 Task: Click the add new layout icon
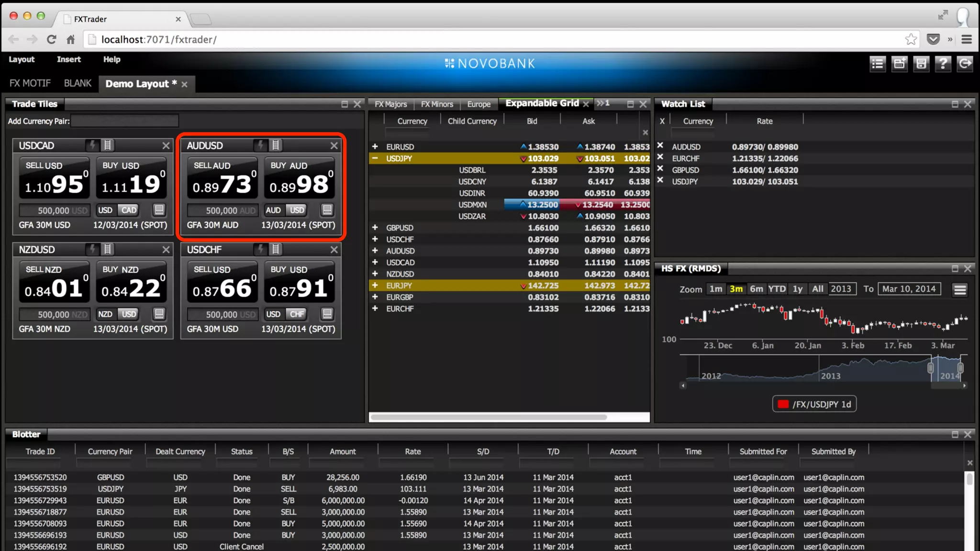tap(899, 64)
